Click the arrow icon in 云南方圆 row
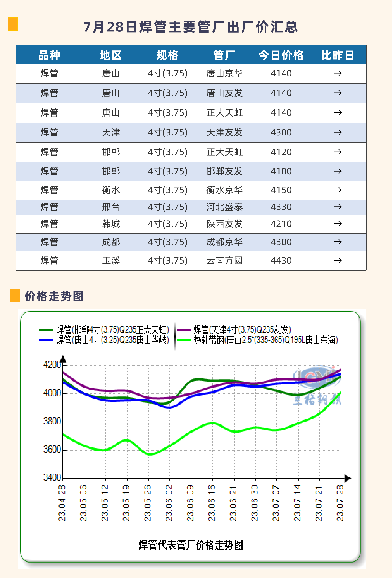Viewport: 392px width, 578px height. tap(338, 261)
